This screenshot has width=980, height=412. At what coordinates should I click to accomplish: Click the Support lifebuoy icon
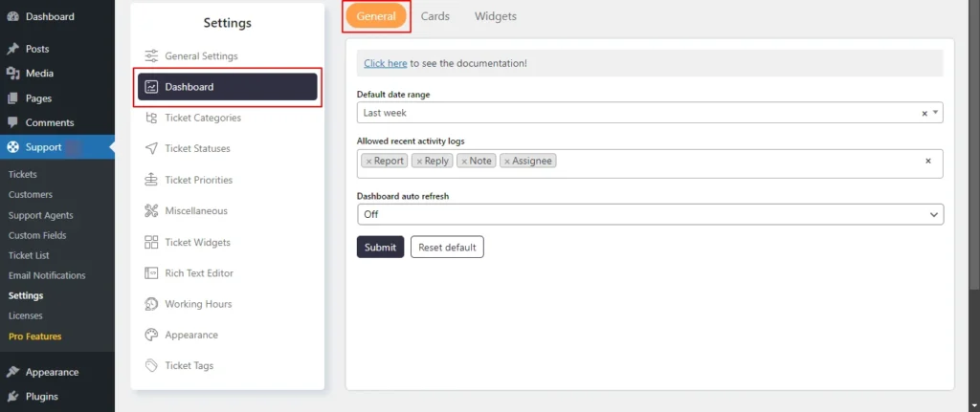tap(12, 147)
